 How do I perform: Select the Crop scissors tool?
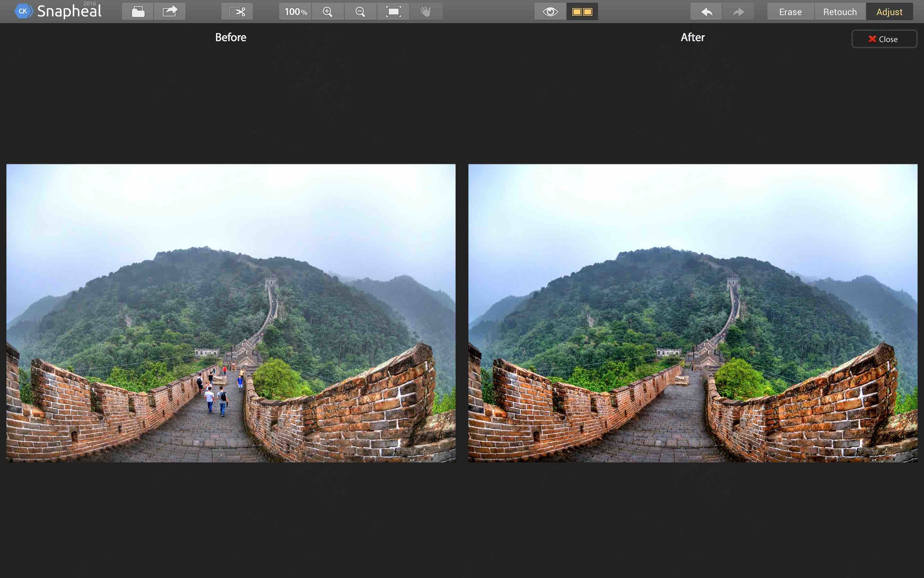(x=237, y=11)
